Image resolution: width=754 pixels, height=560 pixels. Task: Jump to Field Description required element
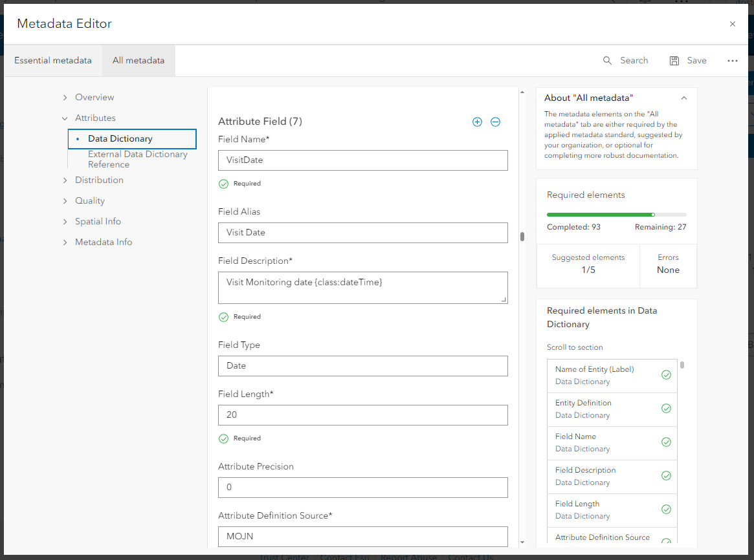612,477
